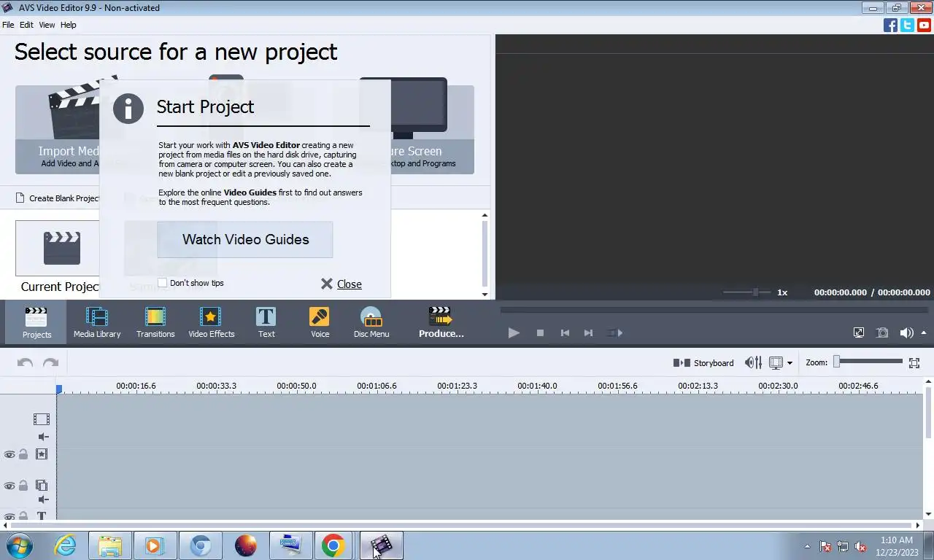The height and width of the screenshot is (560, 934).
Task: Show hidden system tray icons
Action: (807, 546)
